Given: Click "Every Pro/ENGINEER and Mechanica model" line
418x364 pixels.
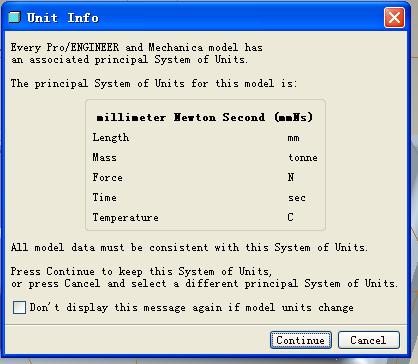Looking at the screenshot, I should 136,47.
